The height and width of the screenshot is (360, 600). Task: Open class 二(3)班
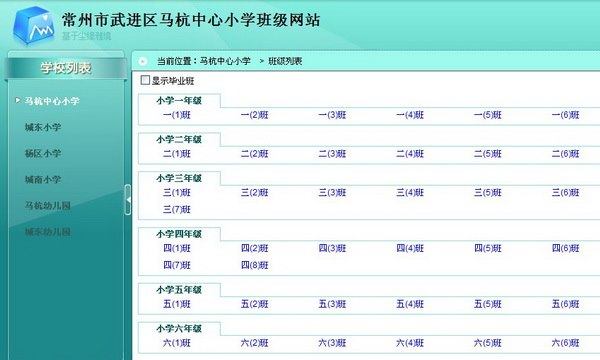(x=332, y=154)
